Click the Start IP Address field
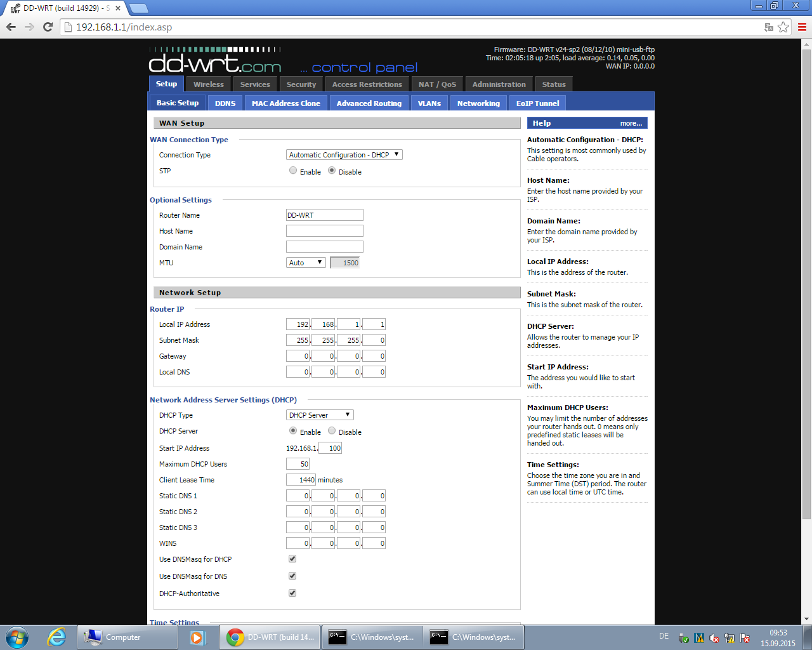Viewport: 812px width, 650px height. [331, 448]
